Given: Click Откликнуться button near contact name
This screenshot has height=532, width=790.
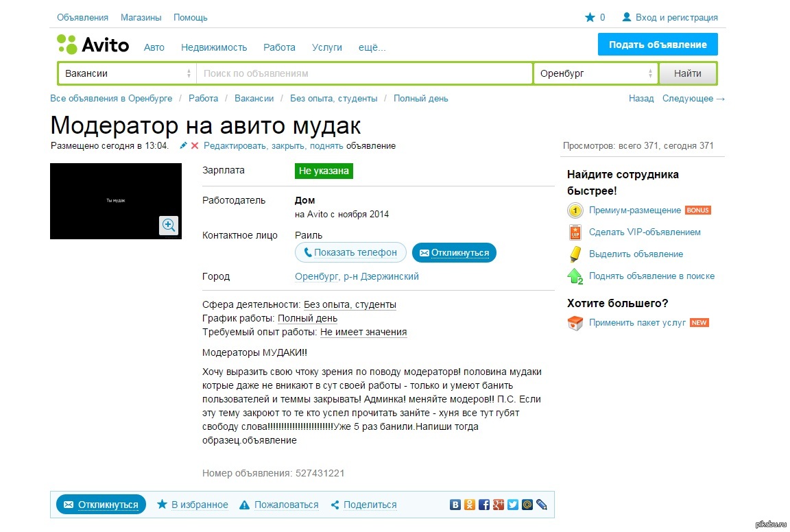Looking at the screenshot, I should (x=454, y=252).
